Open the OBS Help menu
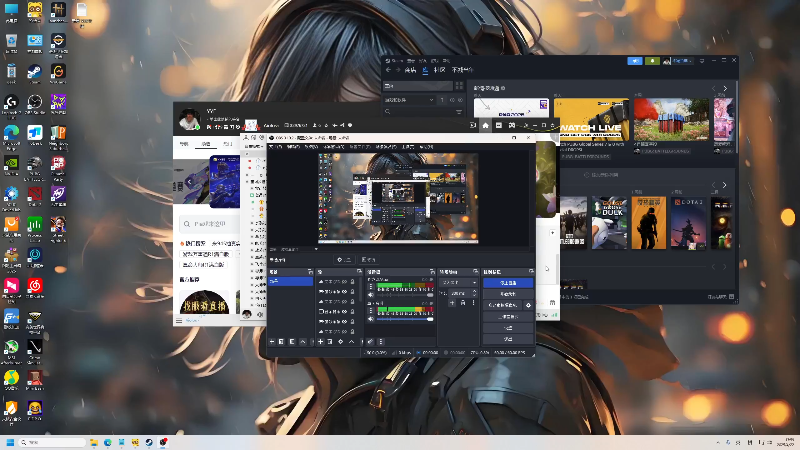The height and width of the screenshot is (450, 800). pos(426,146)
